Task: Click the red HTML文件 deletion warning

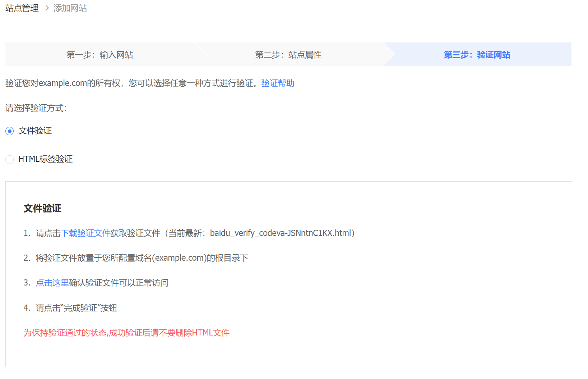Action: (126, 333)
